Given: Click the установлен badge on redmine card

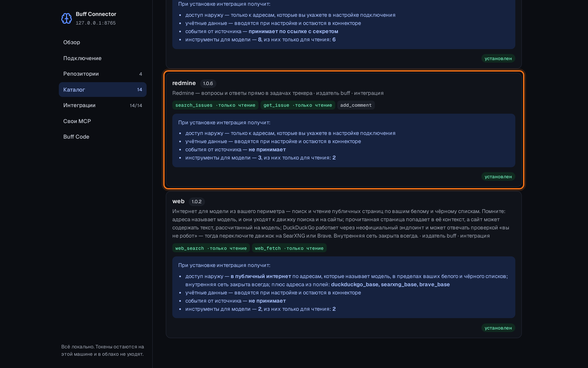Looking at the screenshot, I should pos(498,177).
